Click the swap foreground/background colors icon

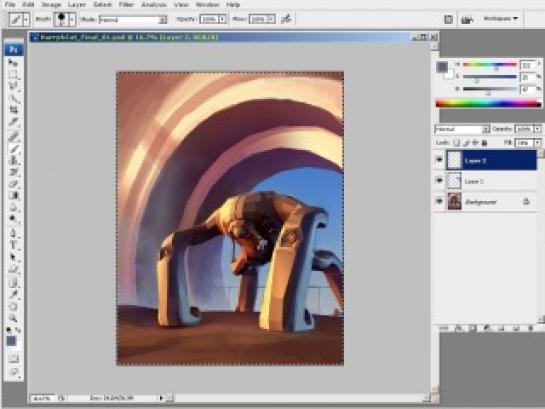(x=18, y=330)
